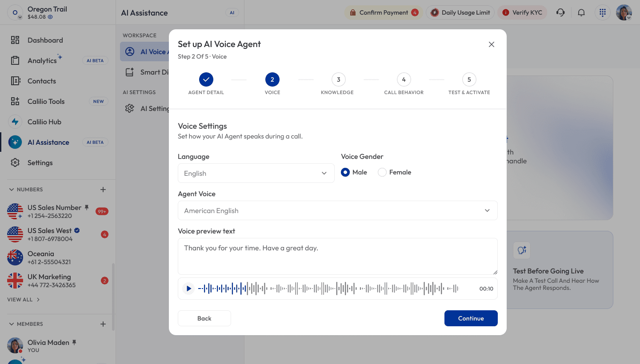Jump to Knowledge step 3
This screenshot has width=640, height=364.
338,84
